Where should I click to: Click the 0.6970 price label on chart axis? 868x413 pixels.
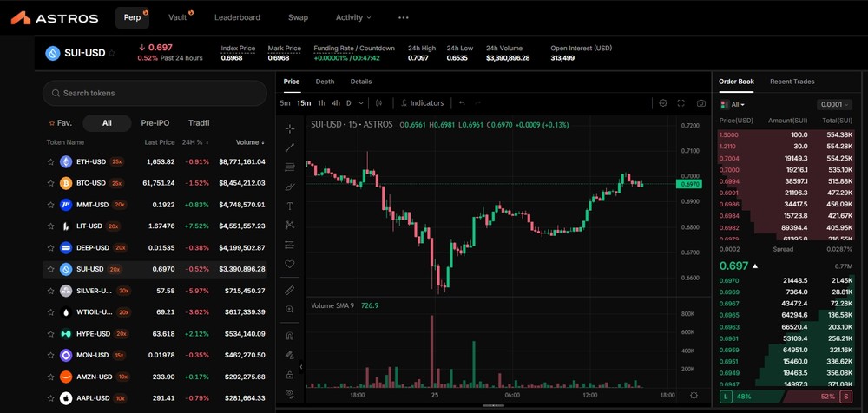(689, 184)
